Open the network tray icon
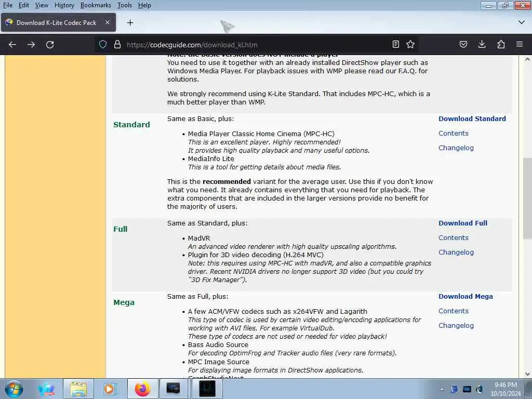Screen dimensions: 532x399 pyautogui.click(x=467, y=389)
